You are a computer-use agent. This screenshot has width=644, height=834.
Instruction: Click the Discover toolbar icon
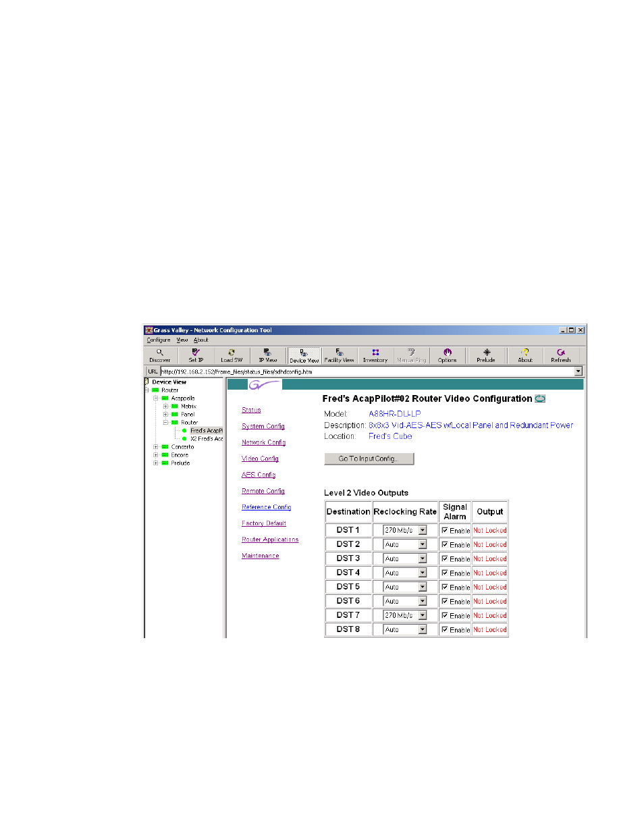click(x=160, y=355)
